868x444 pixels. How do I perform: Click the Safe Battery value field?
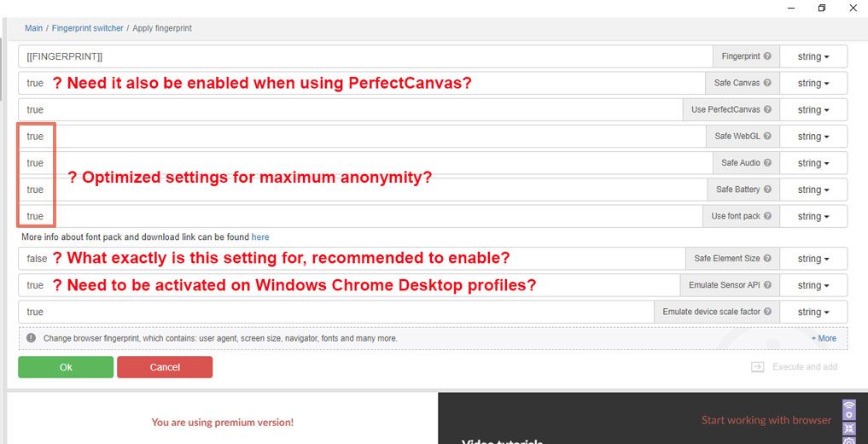363,190
